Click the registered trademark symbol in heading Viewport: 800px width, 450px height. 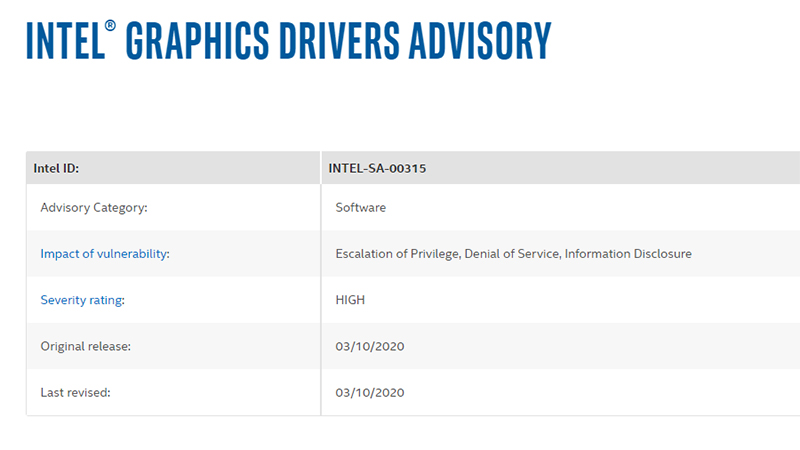click(111, 24)
